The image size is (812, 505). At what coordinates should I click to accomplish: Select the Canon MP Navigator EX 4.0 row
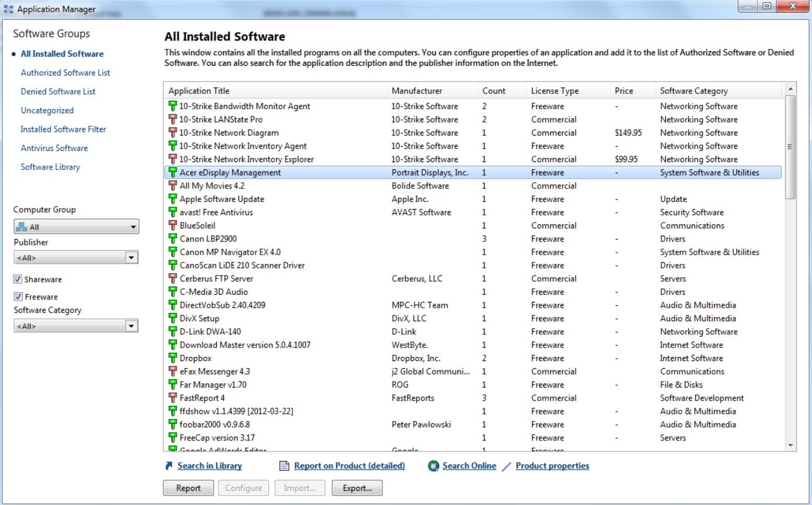click(x=473, y=252)
